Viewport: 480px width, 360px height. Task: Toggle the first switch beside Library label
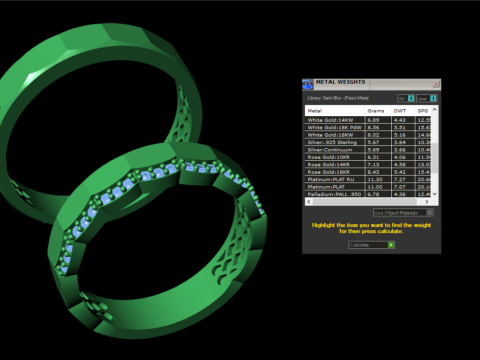tap(406, 98)
